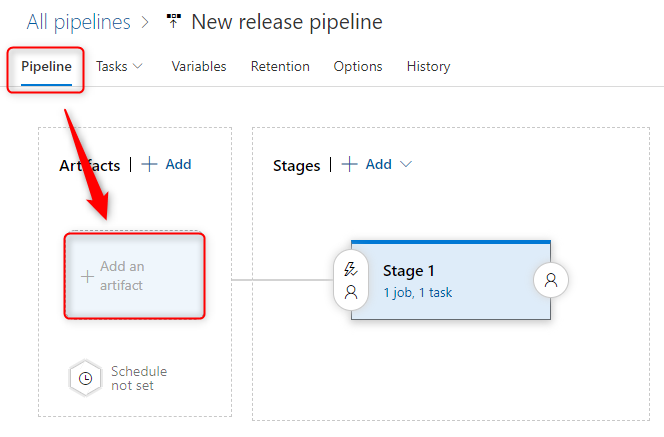Expand the Tasks tab dropdown chevron

(x=138, y=66)
